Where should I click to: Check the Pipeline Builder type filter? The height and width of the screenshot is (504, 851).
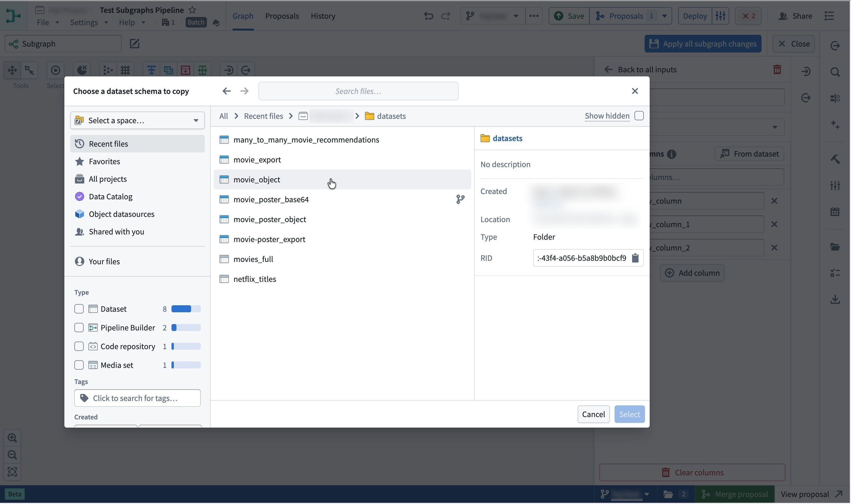(x=79, y=328)
